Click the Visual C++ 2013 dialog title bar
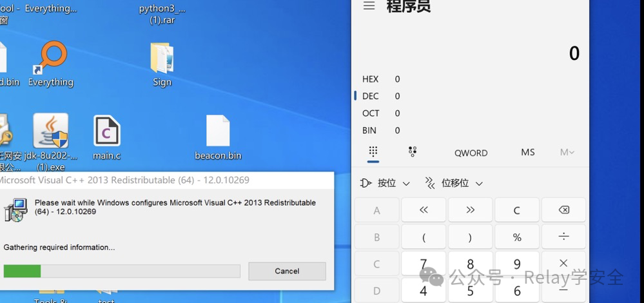 point(166,181)
